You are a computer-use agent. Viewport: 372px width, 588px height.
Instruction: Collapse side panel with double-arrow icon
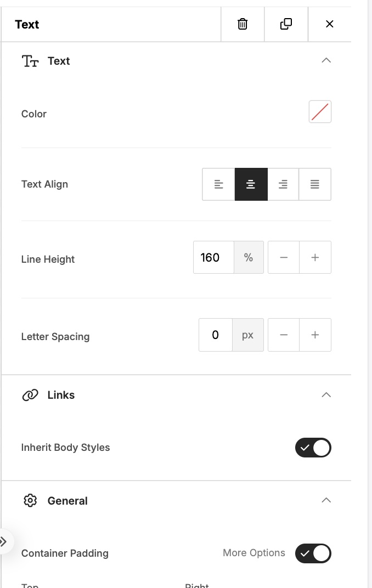tap(4, 541)
